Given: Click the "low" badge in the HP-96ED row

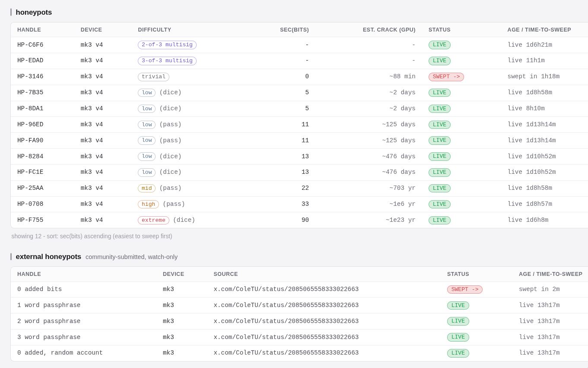Looking at the screenshot, I should coord(146,125).
